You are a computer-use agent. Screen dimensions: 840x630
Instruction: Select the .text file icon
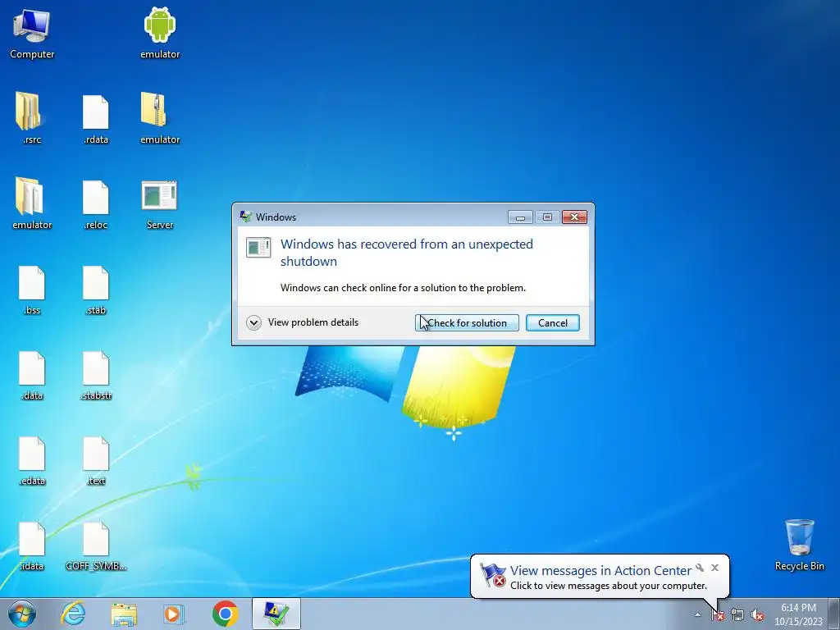tap(96, 459)
